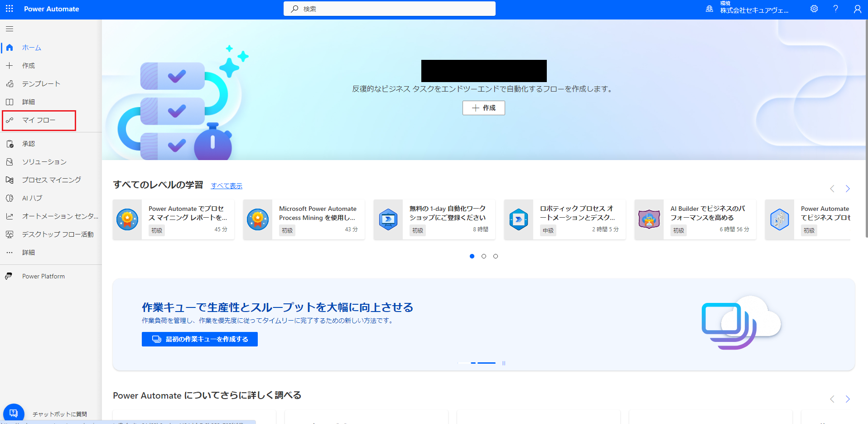Select the third learning carousel page dot
Viewport: 868px width, 424px height.
click(x=496, y=256)
